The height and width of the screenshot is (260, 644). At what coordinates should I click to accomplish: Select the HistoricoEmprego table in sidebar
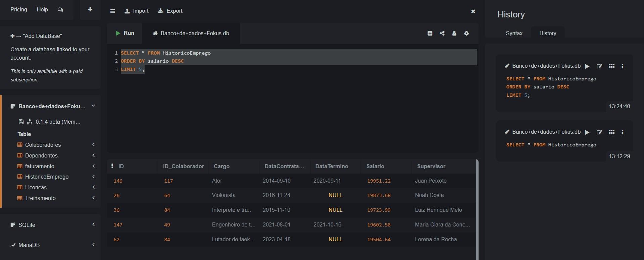(47, 177)
